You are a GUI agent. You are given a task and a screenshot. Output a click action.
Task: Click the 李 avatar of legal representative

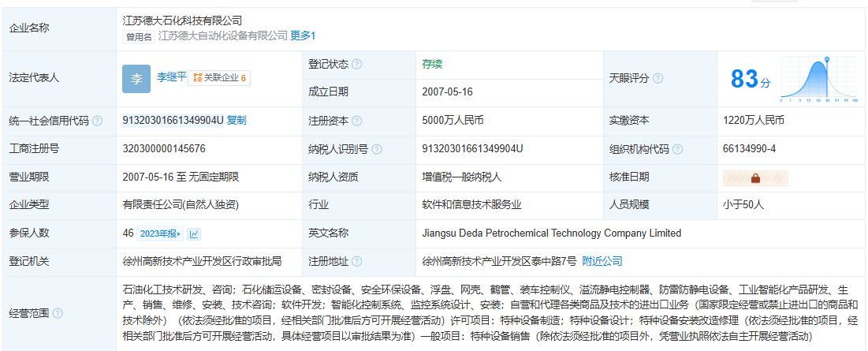click(x=136, y=79)
